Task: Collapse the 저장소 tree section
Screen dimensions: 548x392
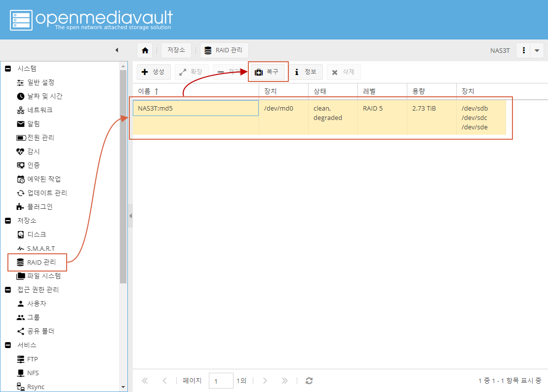Action: [8, 221]
